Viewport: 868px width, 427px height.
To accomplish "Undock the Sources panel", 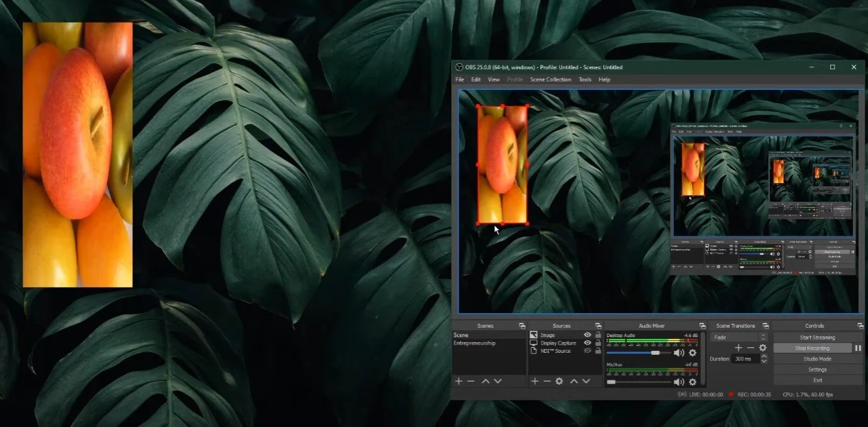I will (598, 326).
